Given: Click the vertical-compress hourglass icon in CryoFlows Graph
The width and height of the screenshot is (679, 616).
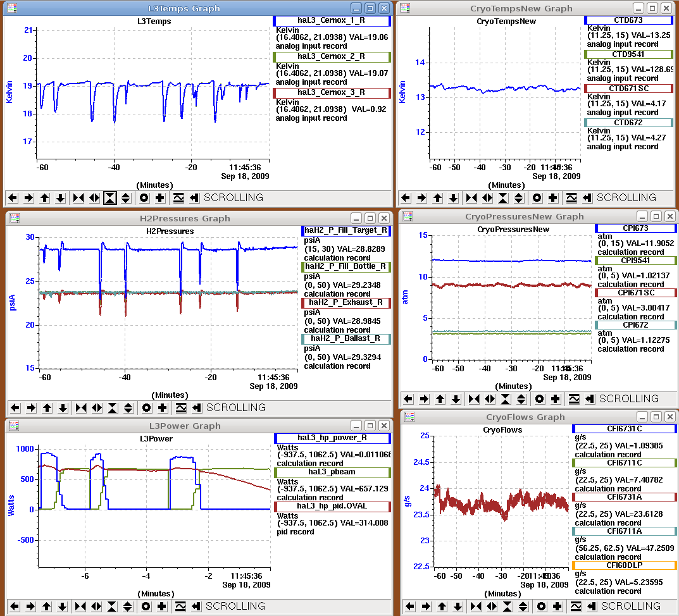Looking at the screenshot, I should (508, 607).
